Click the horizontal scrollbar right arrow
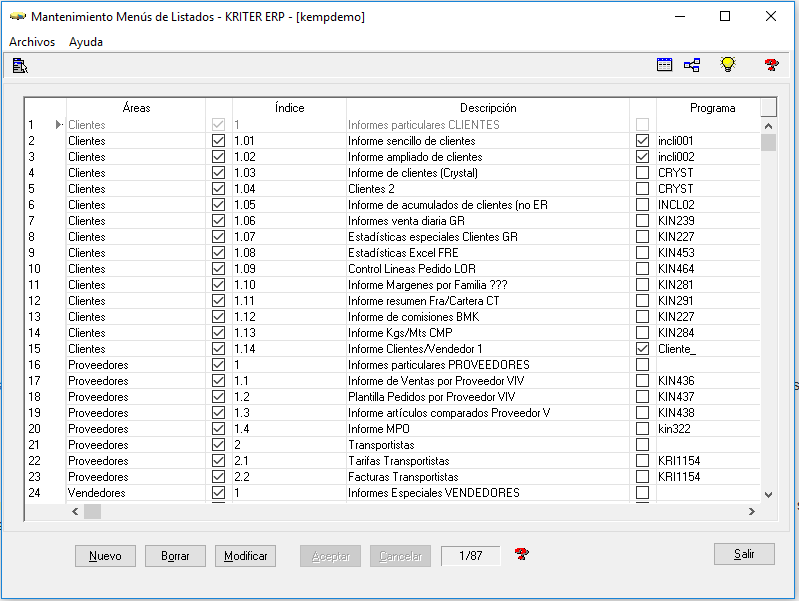Viewport: 799px width, 601px height. click(x=752, y=511)
